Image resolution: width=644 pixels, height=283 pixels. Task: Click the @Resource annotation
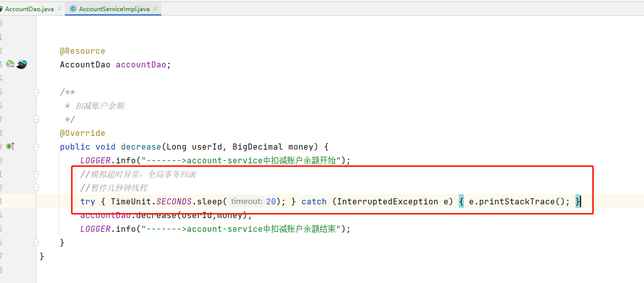(x=83, y=51)
